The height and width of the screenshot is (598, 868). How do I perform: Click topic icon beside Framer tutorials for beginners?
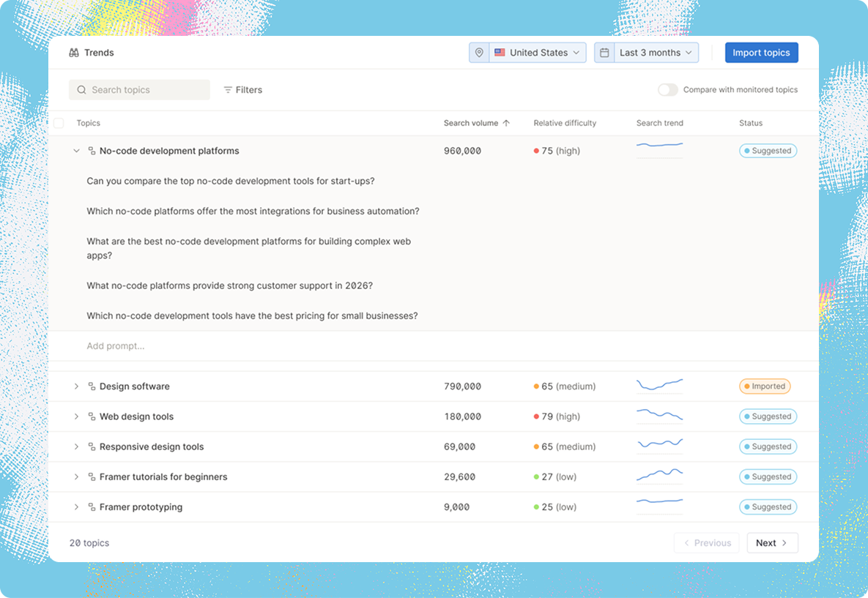[92, 476]
